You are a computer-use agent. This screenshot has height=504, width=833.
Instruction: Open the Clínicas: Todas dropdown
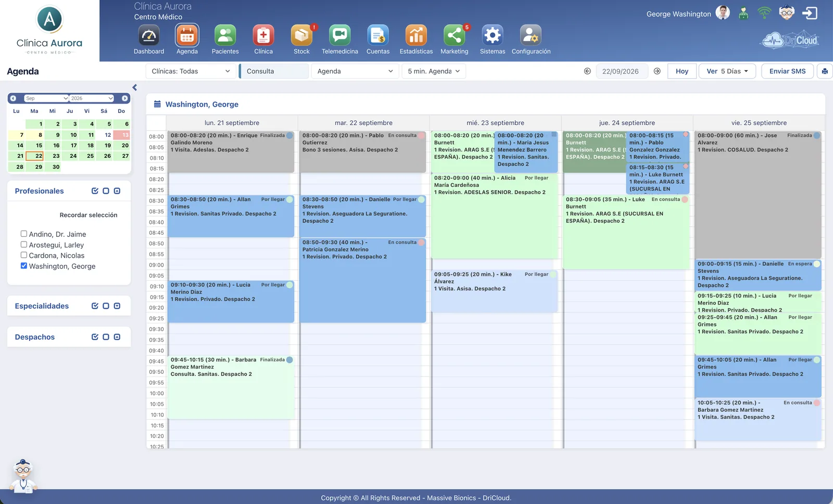coord(191,71)
